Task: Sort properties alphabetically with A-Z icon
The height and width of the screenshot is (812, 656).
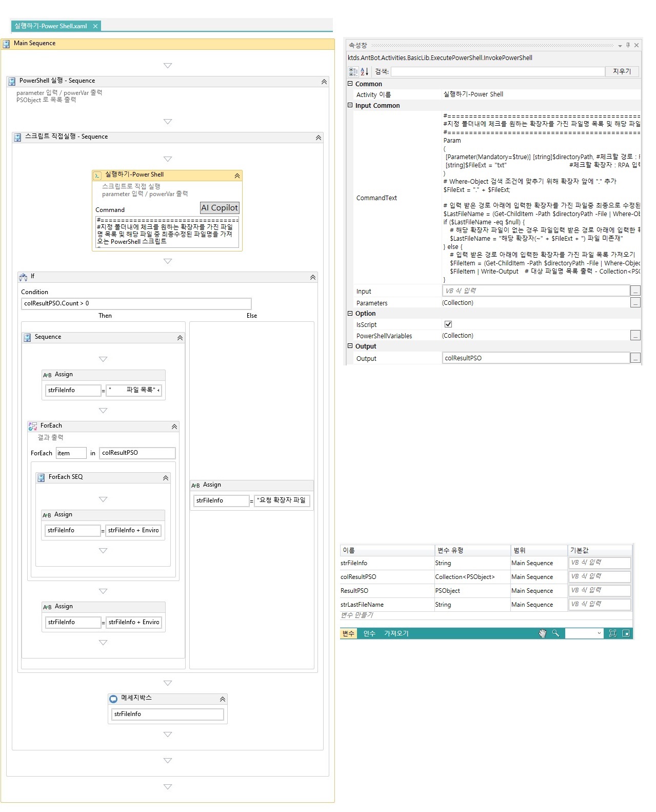Action: pyautogui.click(x=364, y=72)
